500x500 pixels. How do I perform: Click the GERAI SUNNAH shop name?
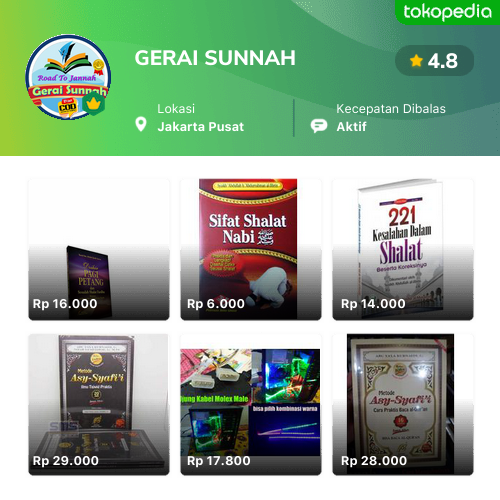point(215,58)
